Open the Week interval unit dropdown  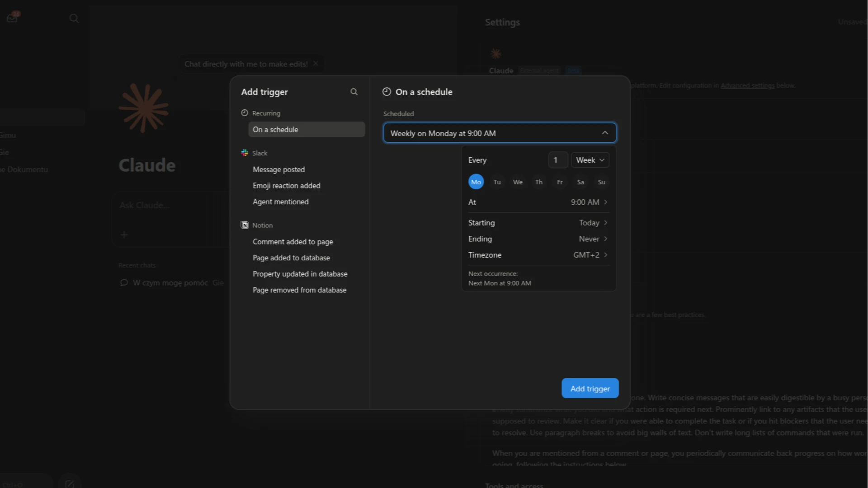point(590,160)
